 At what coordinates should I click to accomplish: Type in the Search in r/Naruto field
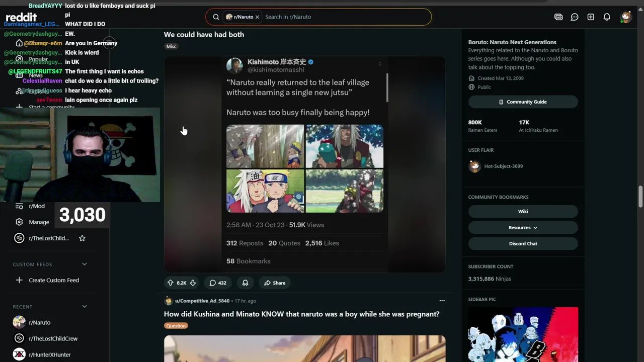pyautogui.click(x=346, y=17)
